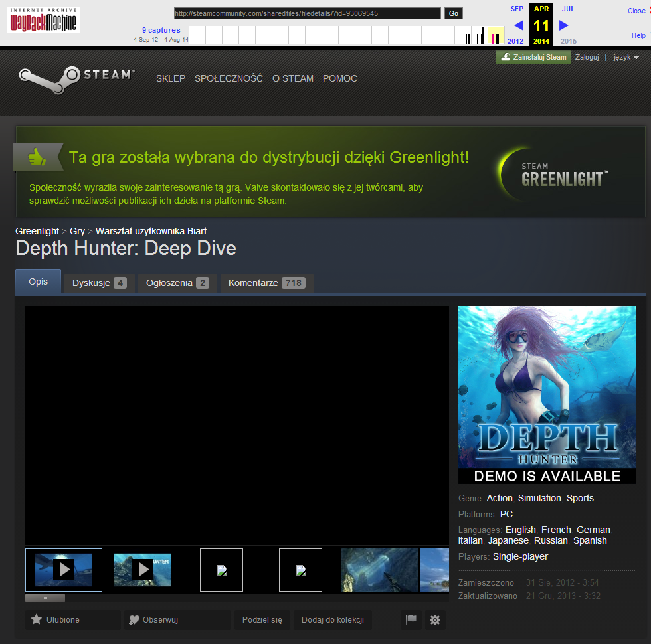
Task: Click the Depth Hunter: Deep Dive title
Action: (126, 248)
